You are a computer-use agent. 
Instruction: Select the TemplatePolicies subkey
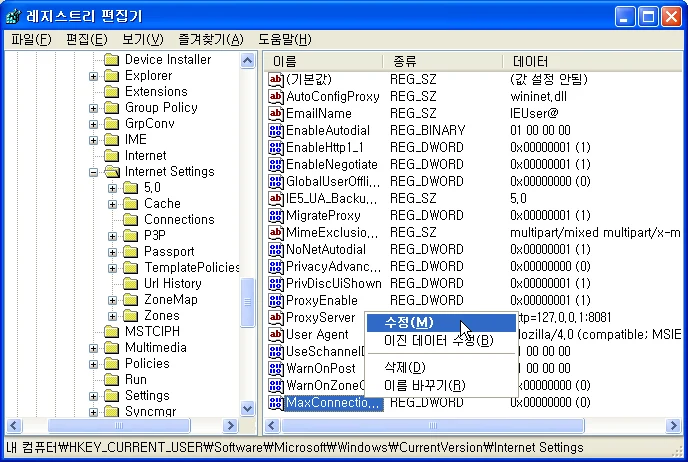click(192, 268)
